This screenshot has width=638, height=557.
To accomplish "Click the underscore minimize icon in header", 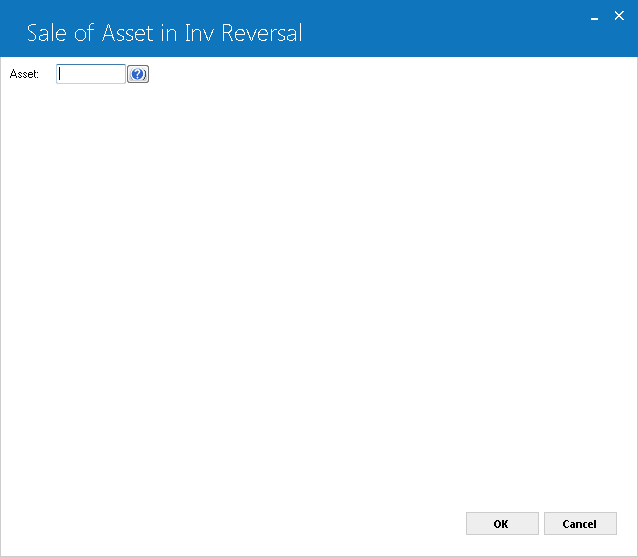I will 594,17.
